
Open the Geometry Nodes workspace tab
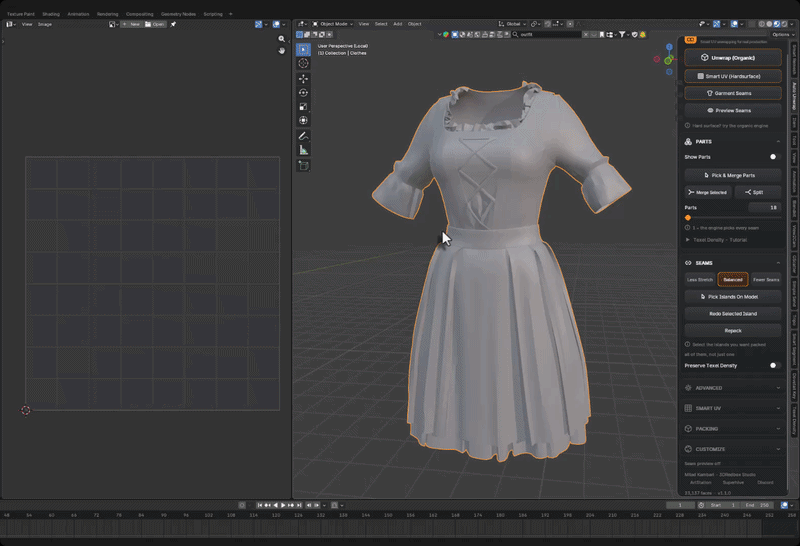tap(178, 14)
